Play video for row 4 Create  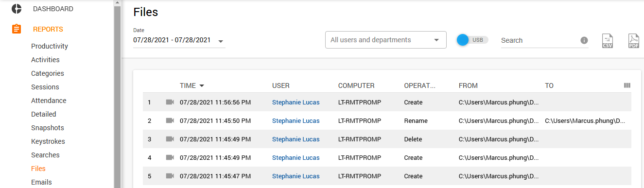point(170,157)
